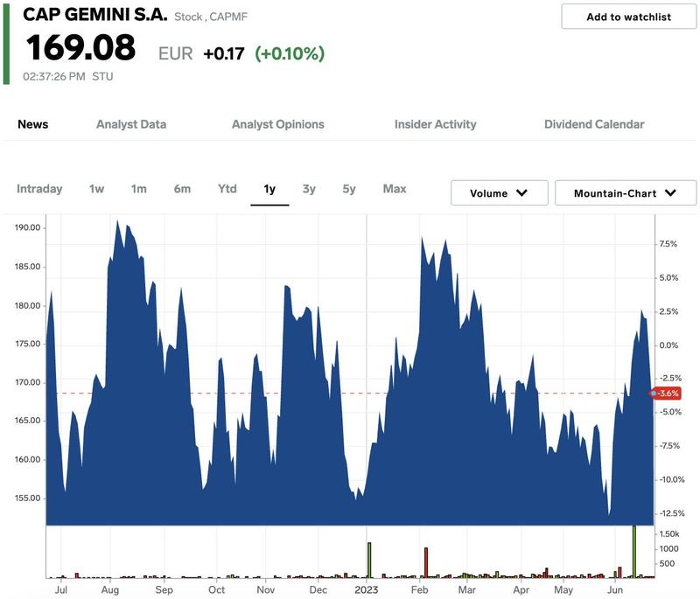Open Dividend Calendar tab
Image resolution: width=700 pixels, height=599 pixels.
click(x=594, y=124)
